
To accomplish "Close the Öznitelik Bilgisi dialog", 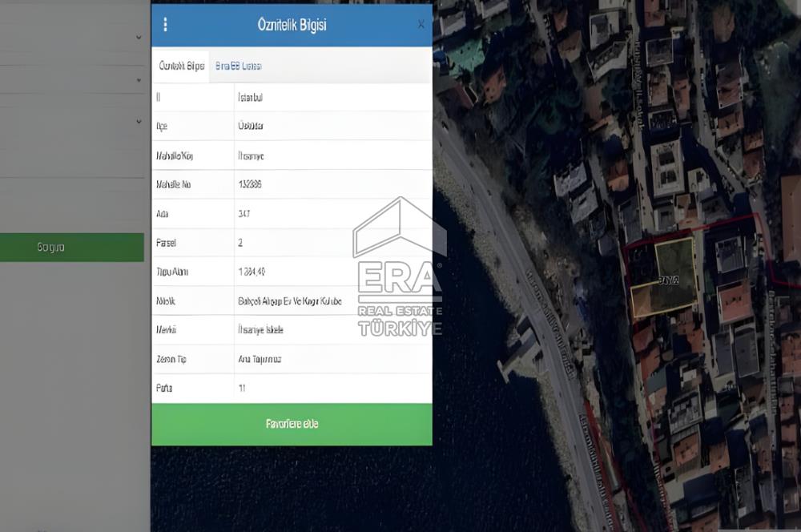I will (x=421, y=25).
